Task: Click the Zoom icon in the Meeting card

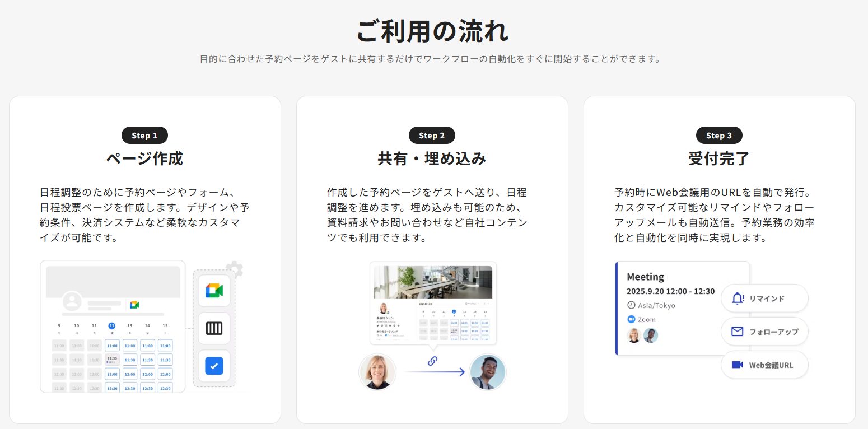Action: (632, 319)
